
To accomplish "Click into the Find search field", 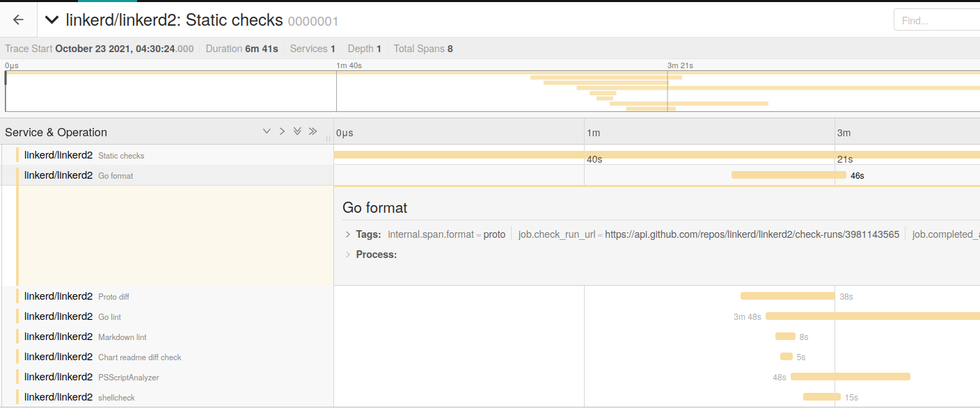I will 937,20.
